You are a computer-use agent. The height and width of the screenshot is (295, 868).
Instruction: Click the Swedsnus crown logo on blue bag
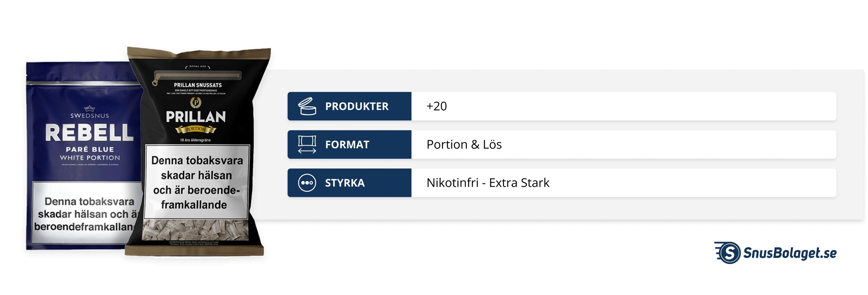point(90,108)
